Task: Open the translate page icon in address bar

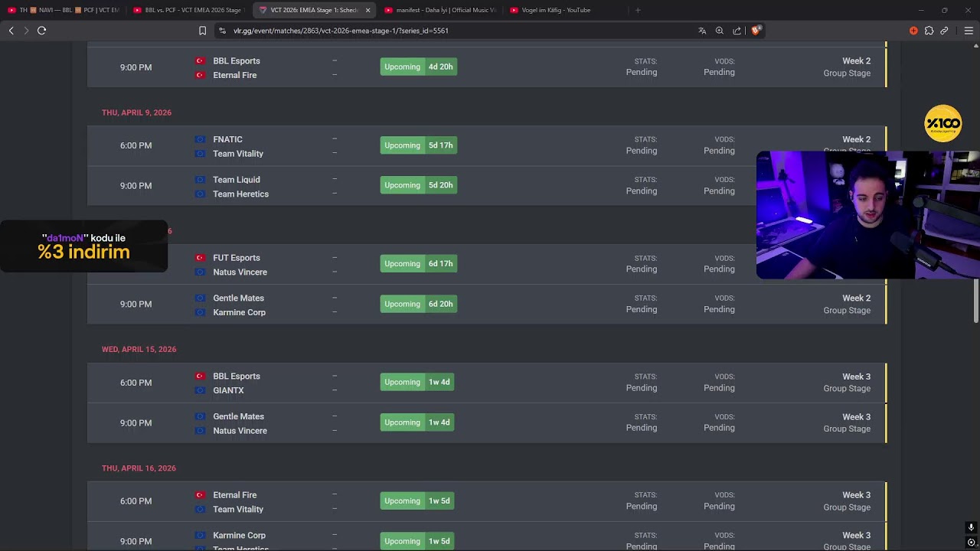Action: click(702, 31)
